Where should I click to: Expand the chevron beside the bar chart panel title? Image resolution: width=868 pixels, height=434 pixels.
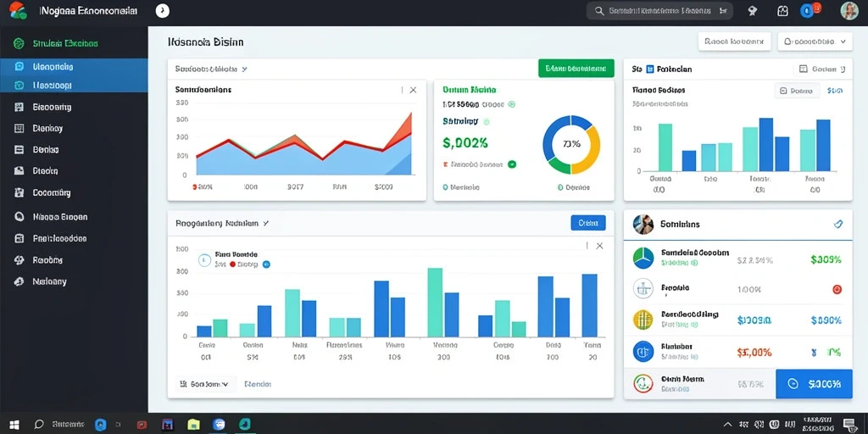265,224
